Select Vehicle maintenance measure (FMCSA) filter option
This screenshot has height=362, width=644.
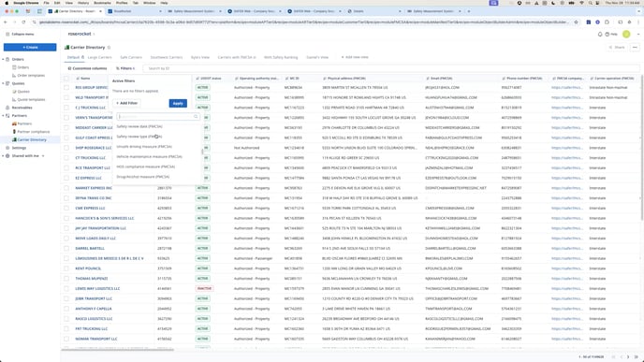(149, 157)
